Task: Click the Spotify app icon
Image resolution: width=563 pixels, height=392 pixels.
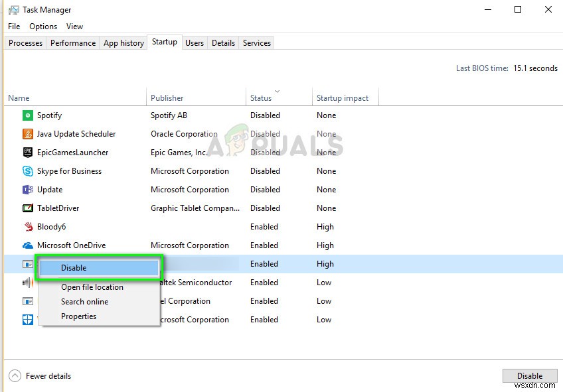Action: (28, 115)
